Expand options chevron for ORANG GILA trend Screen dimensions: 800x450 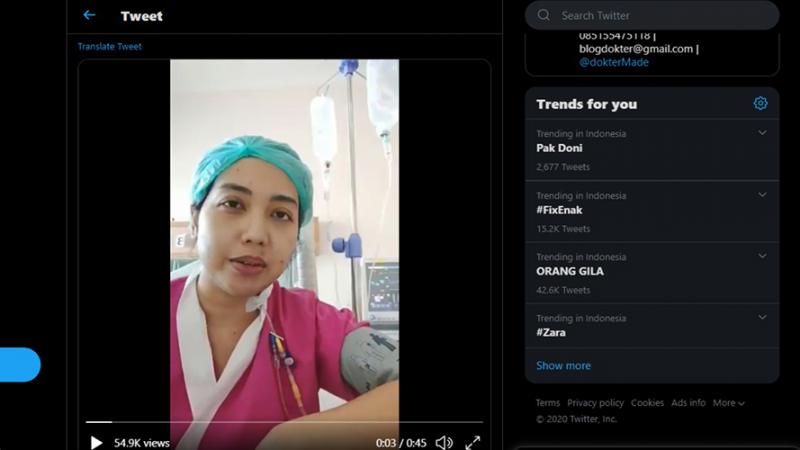coord(762,256)
